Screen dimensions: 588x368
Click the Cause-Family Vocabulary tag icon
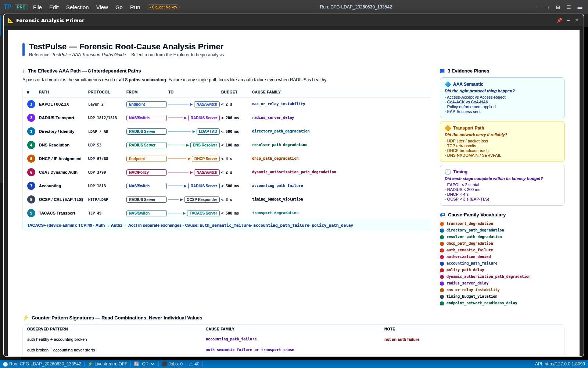442,215
